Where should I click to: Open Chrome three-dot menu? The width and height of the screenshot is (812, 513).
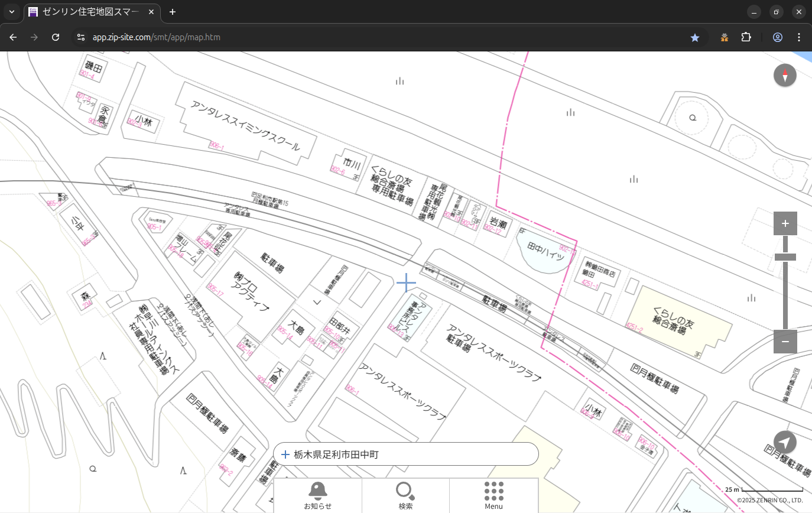[x=799, y=37]
